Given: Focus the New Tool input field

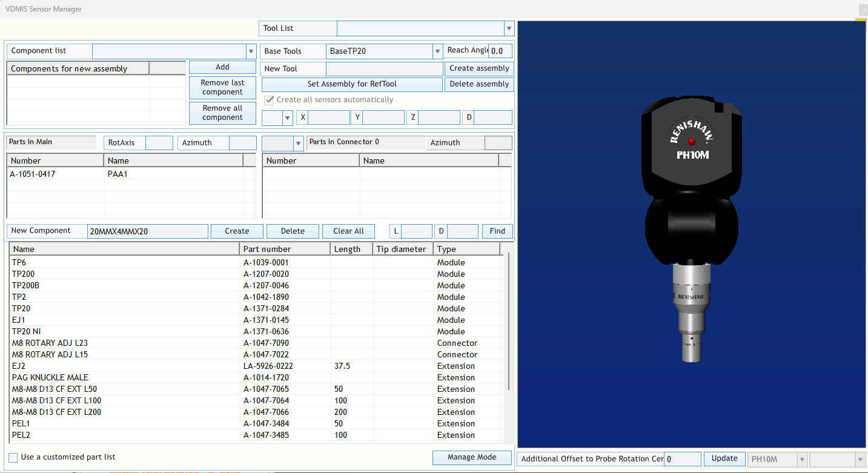Looking at the screenshot, I should point(385,69).
